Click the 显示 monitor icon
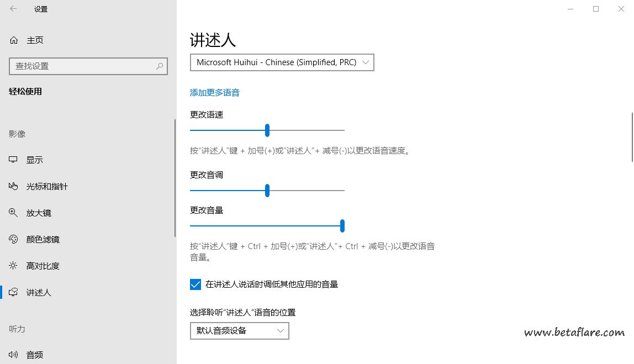The image size is (634, 364). [x=14, y=160]
